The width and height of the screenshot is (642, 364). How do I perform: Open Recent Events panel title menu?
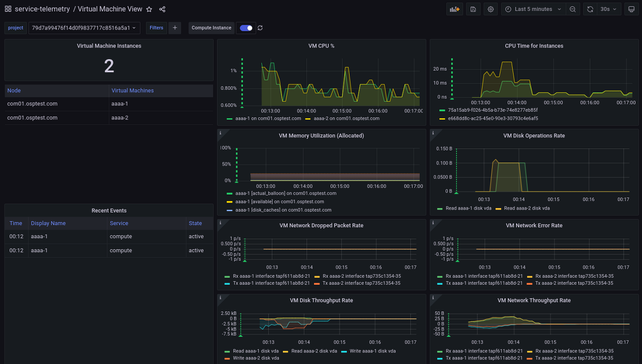click(x=109, y=211)
